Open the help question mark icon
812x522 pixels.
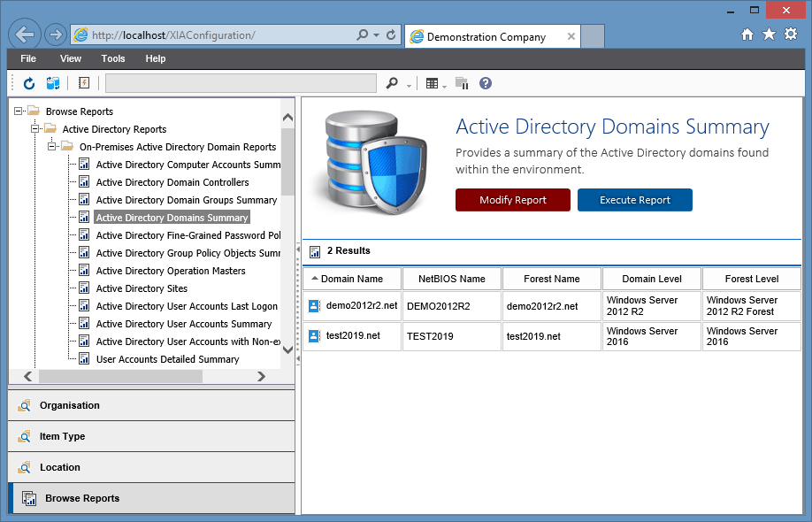coord(486,83)
